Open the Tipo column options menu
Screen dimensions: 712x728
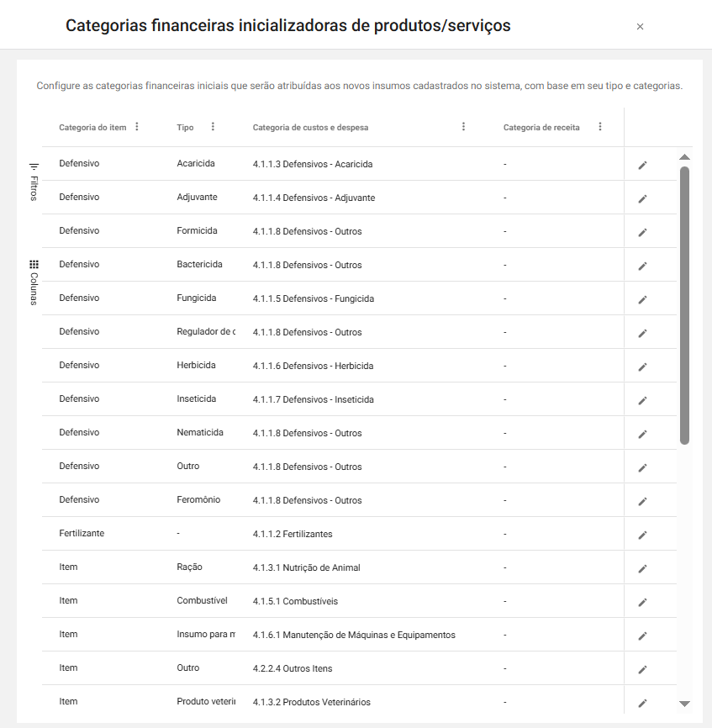213,127
